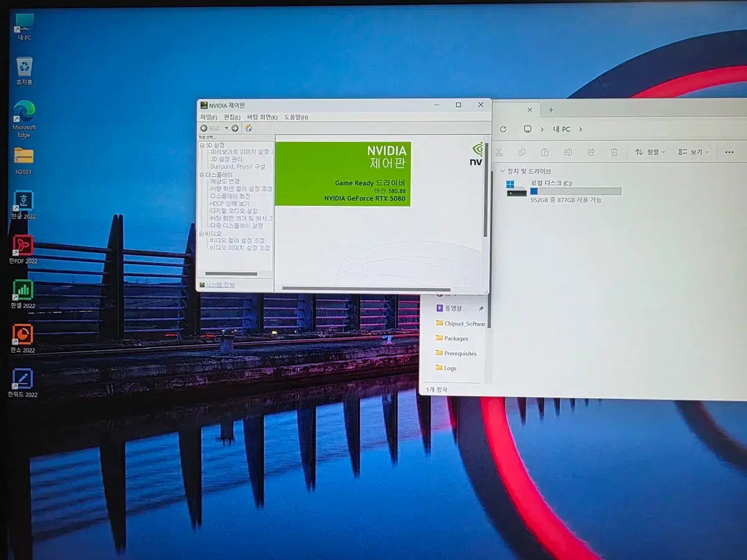Select 바탕 화면 크기 및 위치 item
This screenshot has height=560, width=747.
point(242,218)
